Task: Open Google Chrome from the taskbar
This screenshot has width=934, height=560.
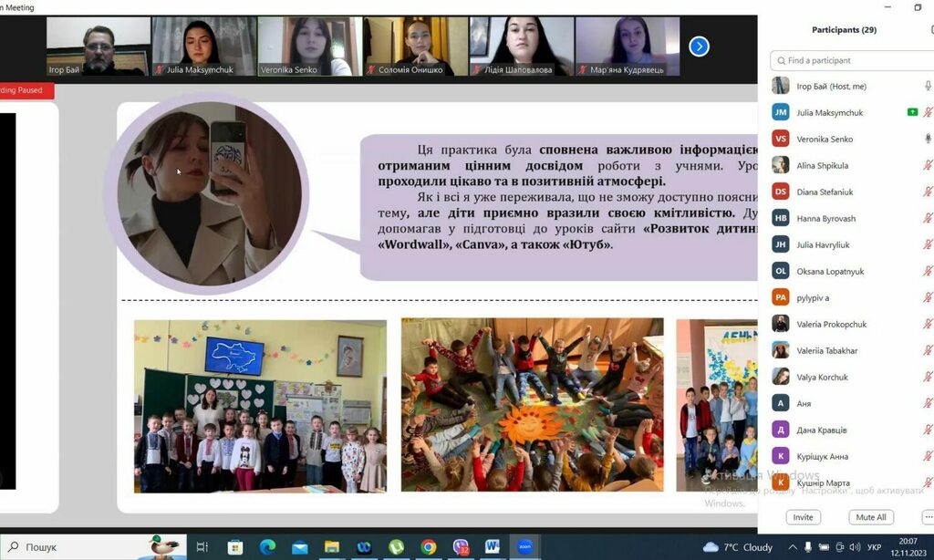Action: click(x=429, y=547)
